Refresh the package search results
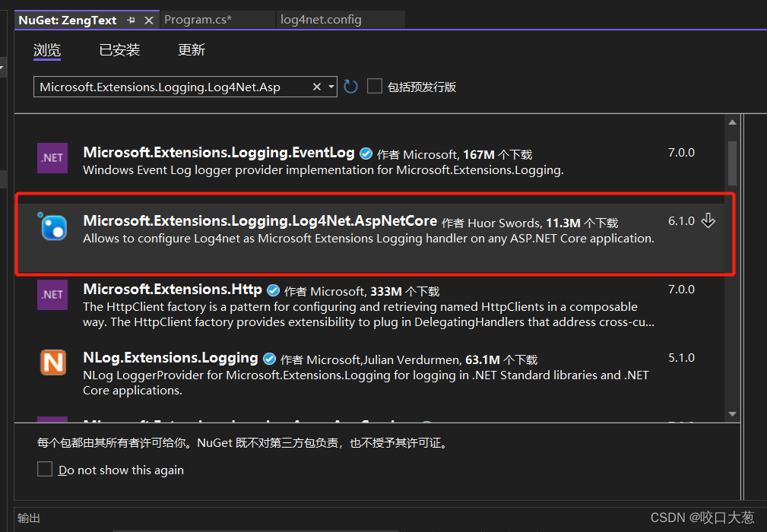This screenshot has height=532, width=767. click(350, 87)
